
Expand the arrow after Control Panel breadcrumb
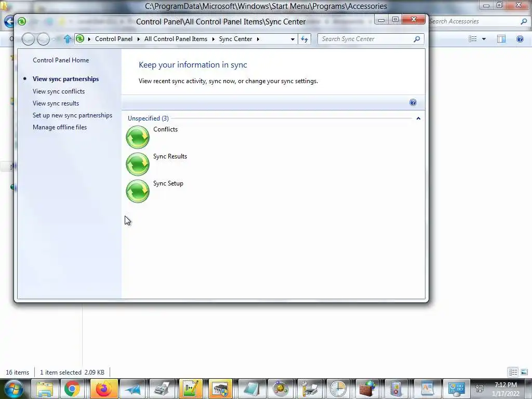pyautogui.click(x=138, y=39)
